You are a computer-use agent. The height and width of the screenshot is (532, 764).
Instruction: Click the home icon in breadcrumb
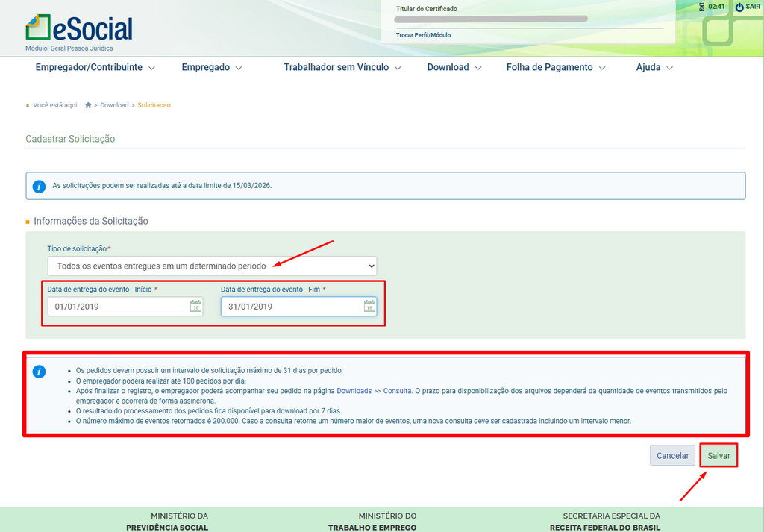pyautogui.click(x=88, y=105)
